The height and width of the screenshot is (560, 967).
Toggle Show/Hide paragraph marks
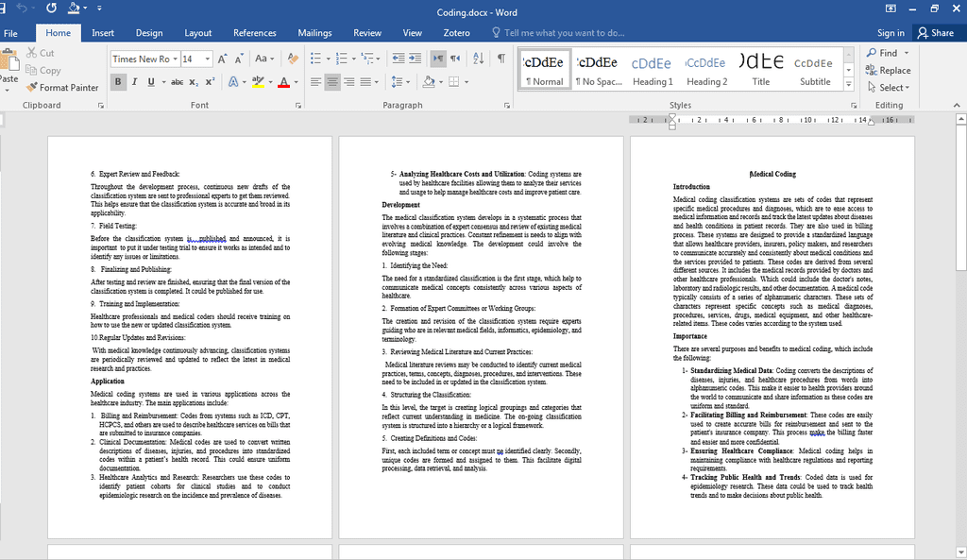pyautogui.click(x=501, y=59)
